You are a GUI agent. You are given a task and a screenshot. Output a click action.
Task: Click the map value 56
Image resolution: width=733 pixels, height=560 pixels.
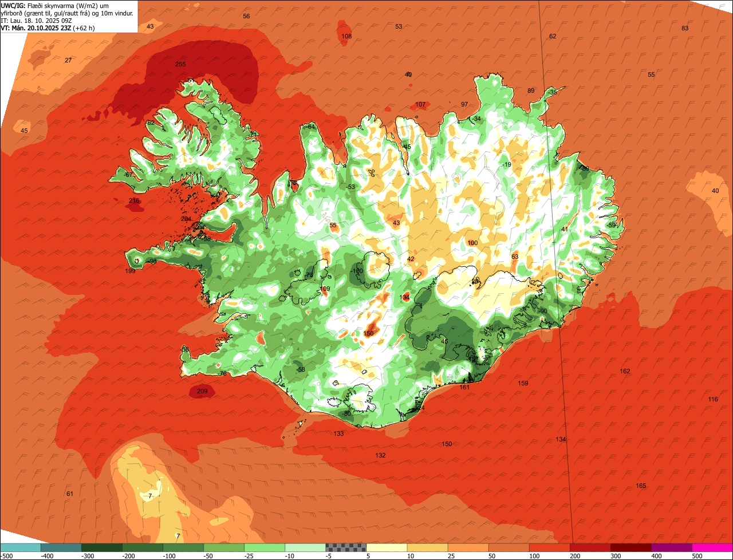click(x=246, y=16)
